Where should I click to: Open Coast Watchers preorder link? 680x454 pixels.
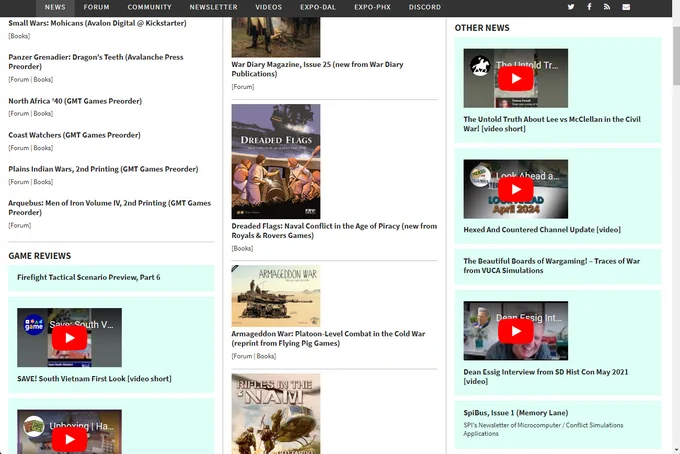74,135
